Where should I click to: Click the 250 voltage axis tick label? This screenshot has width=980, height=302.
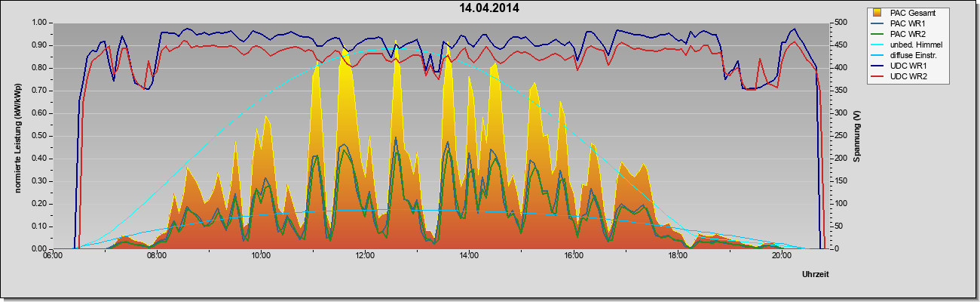pos(836,136)
